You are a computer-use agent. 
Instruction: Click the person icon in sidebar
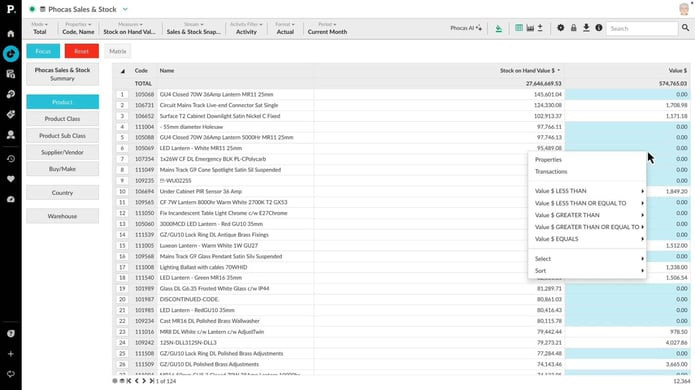coord(11,135)
